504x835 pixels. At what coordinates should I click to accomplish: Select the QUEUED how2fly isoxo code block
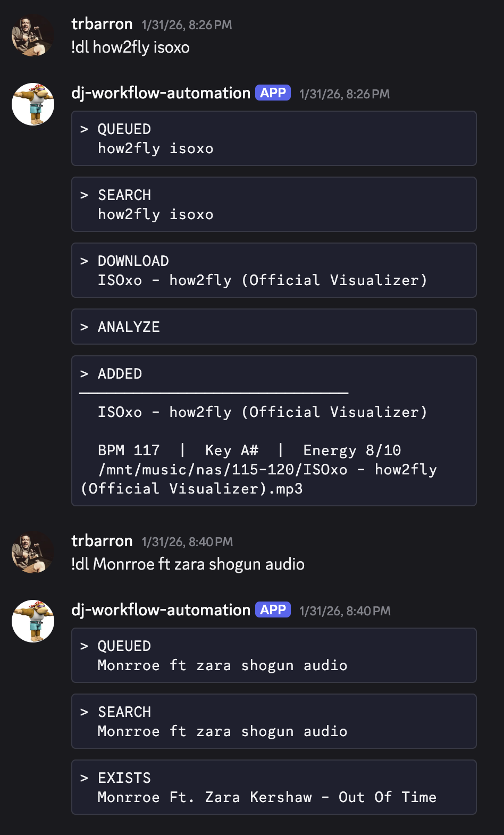click(x=274, y=138)
